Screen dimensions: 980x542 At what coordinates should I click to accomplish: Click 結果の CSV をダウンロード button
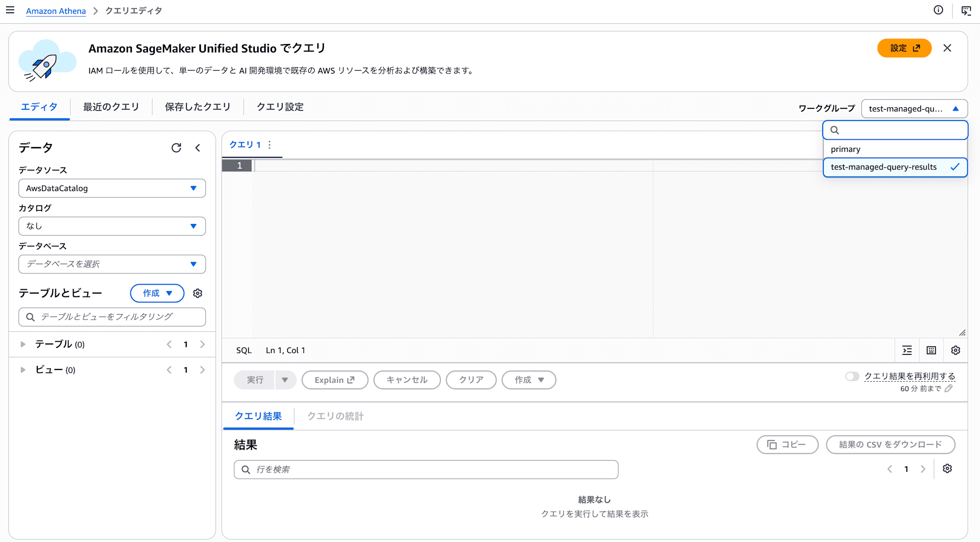tap(890, 444)
